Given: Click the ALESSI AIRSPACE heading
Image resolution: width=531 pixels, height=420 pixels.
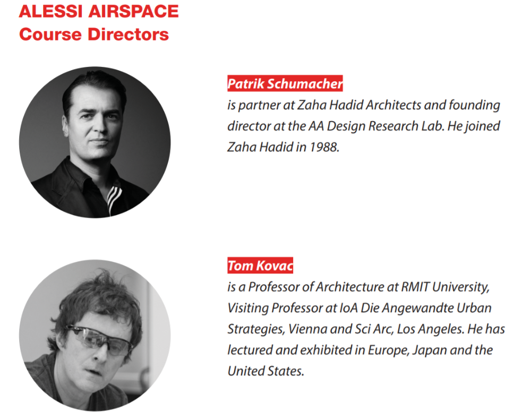Looking at the screenshot, I should tap(99, 11).
